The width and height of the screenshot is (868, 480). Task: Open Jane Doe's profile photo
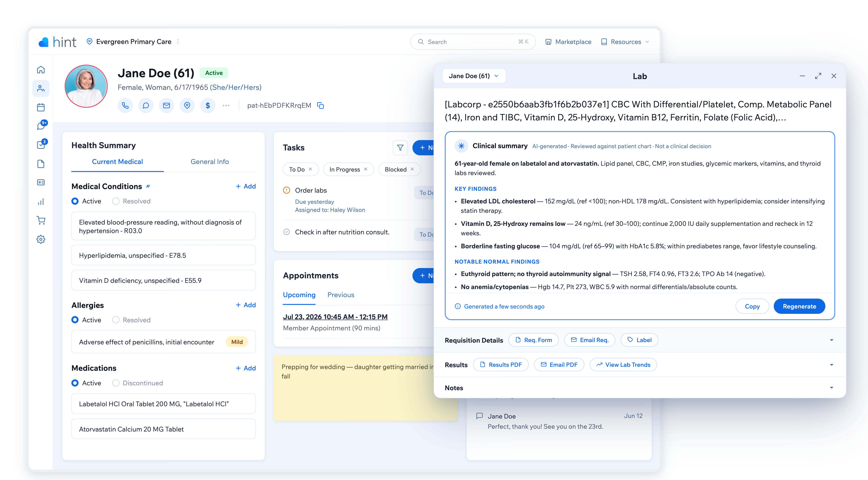tap(86, 86)
